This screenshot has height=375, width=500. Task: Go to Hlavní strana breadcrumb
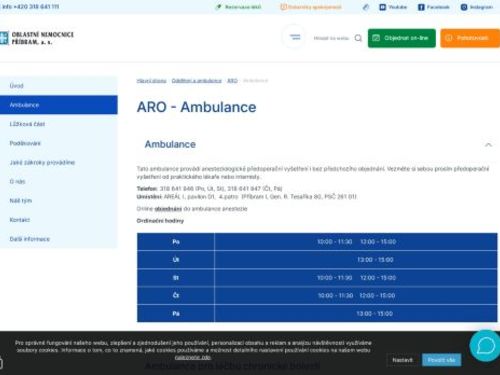(x=151, y=81)
